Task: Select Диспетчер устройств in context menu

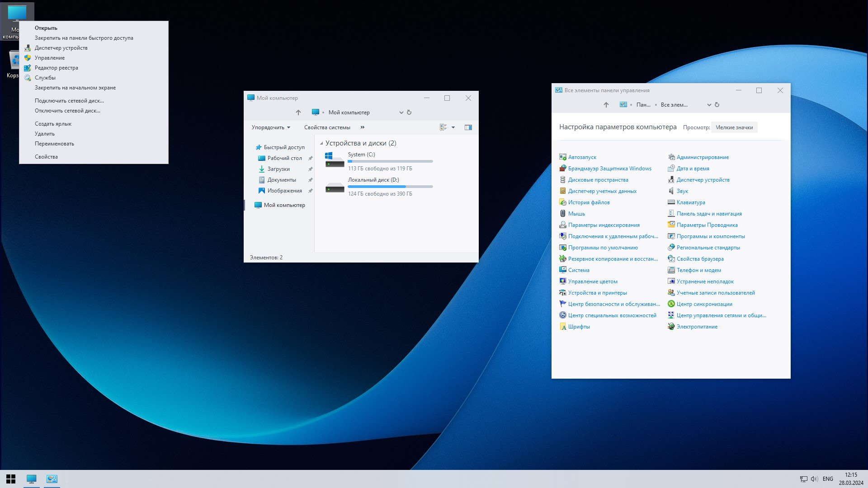Action: [61, 48]
